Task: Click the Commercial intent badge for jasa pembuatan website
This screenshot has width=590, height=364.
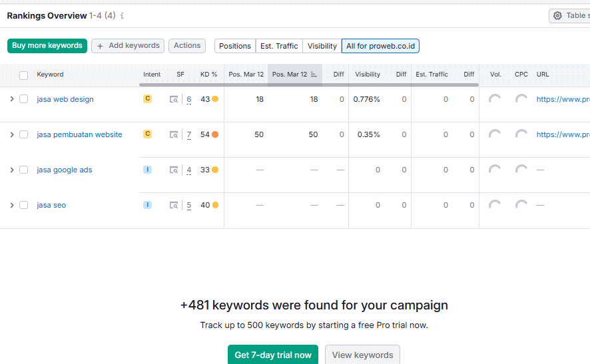Action: pyautogui.click(x=148, y=134)
